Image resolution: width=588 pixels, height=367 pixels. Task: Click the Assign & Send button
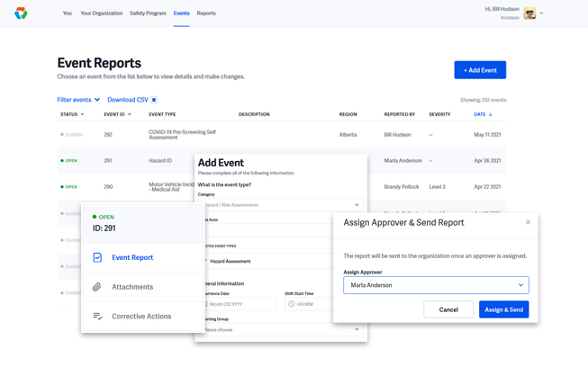point(503,309)
